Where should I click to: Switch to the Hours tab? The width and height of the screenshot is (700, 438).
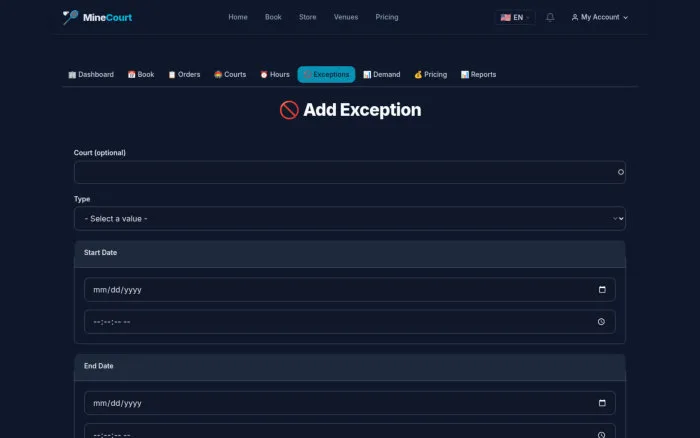(275, 75)
